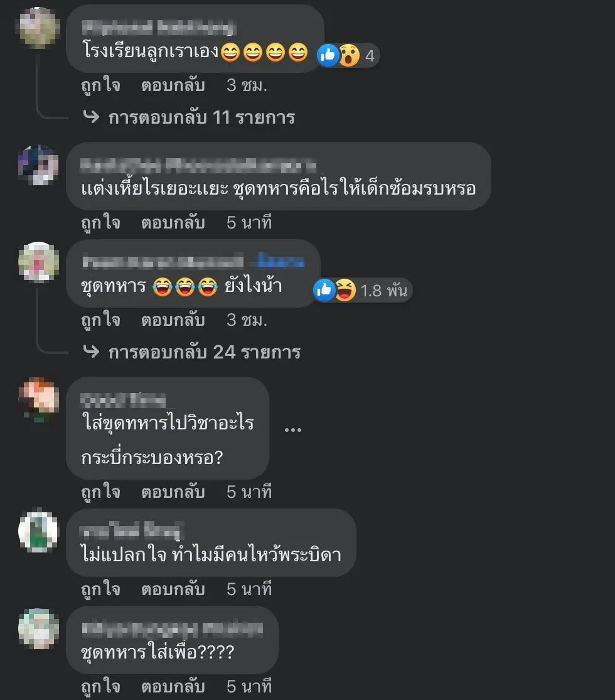The image size is (615, 700).
Task: Click ตอบกลับ under ไม่แปลกใจ comment
Action: pos(173,590)
